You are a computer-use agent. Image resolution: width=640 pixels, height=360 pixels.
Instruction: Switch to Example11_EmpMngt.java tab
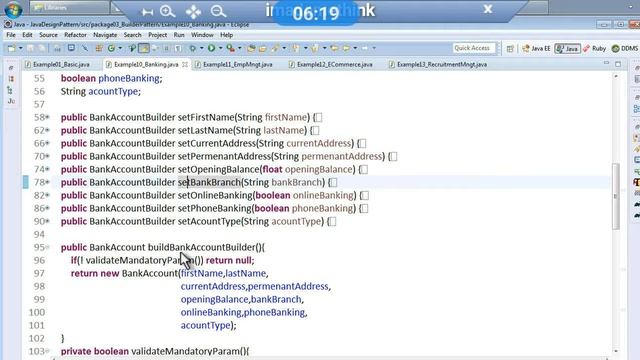coord(233,64)
